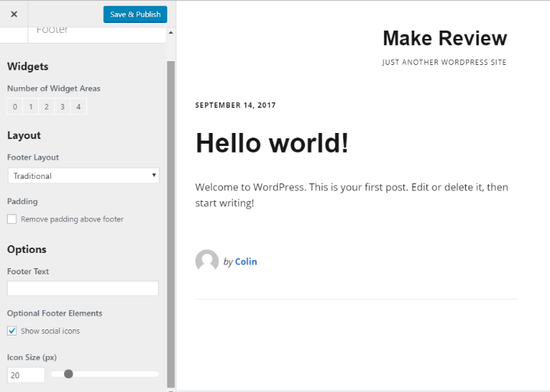The image size is (550, 392).
Task: Click the Just Another WordPress Site tagline
Action: 444,63
